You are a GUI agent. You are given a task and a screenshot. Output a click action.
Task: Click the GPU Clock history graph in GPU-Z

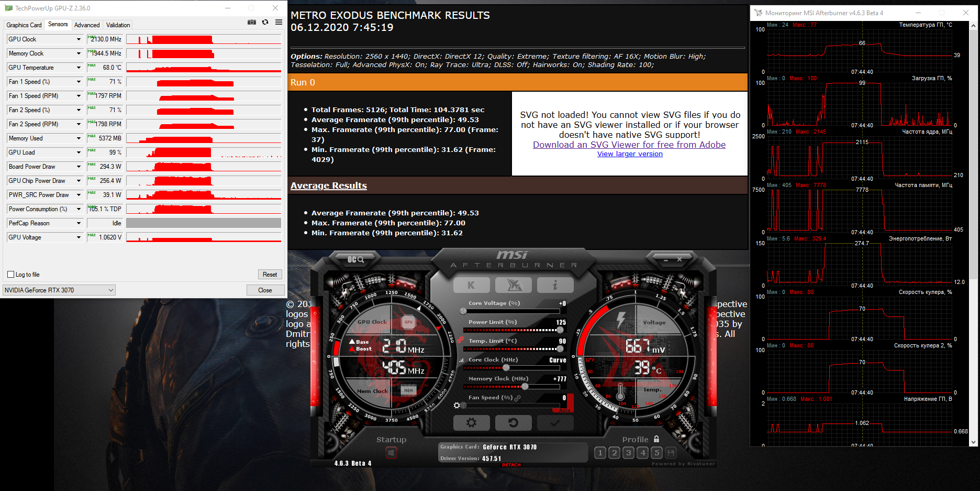coord(204,39)
